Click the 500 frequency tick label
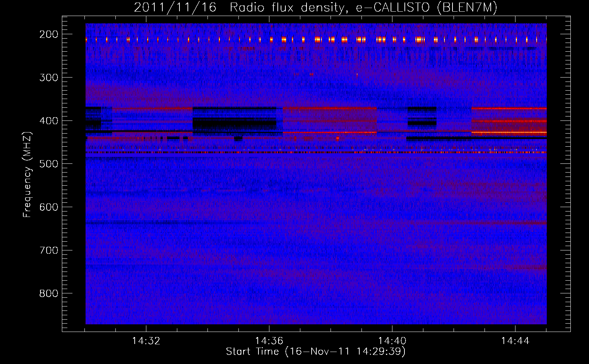The width and height of the screenshot is (589, 364). coord(49,164)
